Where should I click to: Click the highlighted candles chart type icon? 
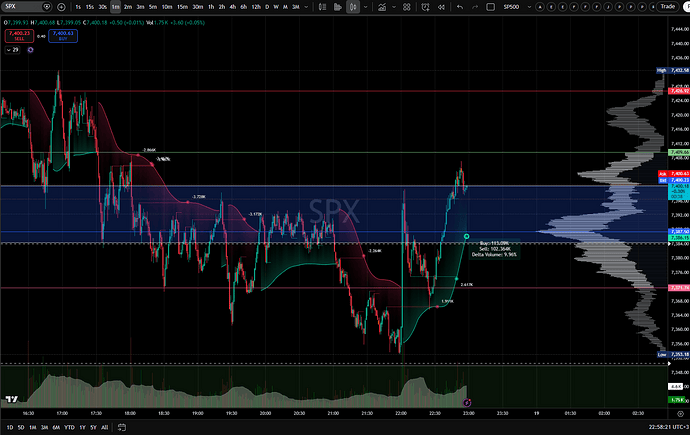pos(353,7)
